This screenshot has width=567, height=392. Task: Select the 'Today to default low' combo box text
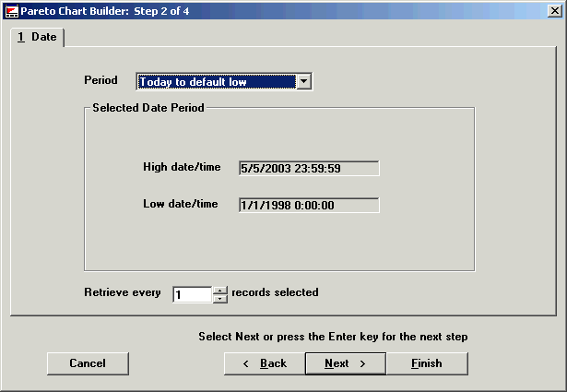tap(216, 82)
